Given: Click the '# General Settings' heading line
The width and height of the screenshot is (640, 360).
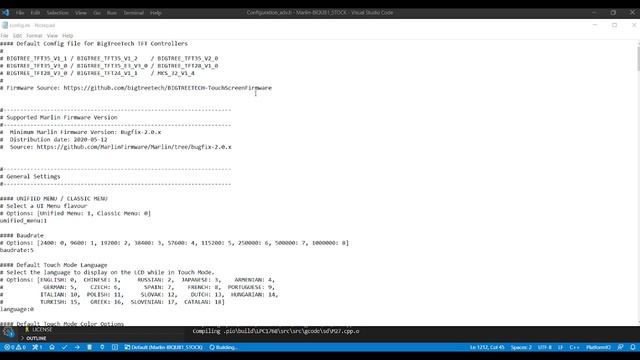Looking at the screenshot, I should (30, 177).
